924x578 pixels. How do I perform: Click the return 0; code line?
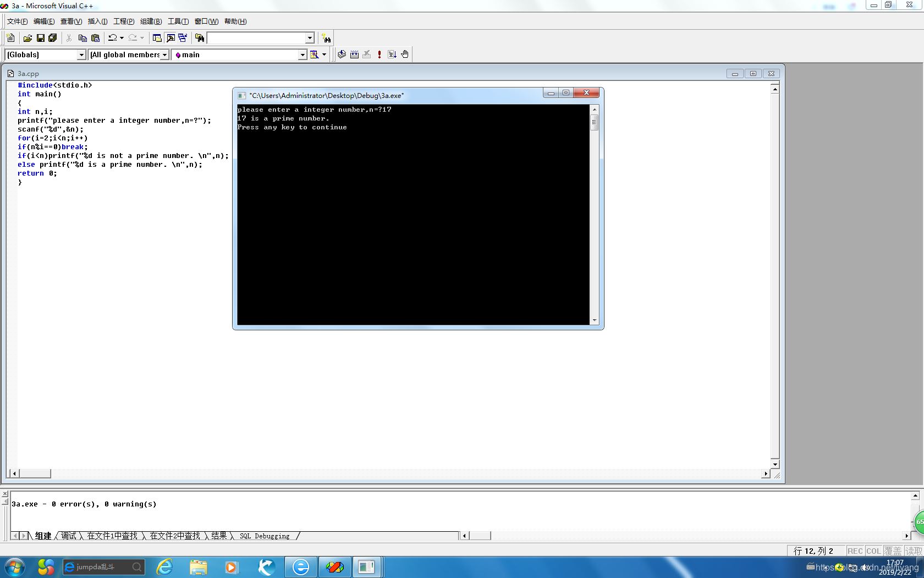pos(37,173)
